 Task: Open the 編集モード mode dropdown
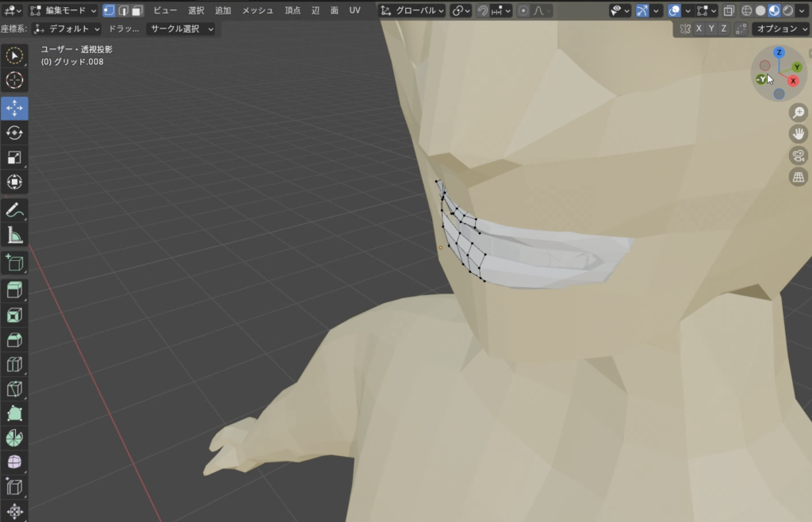(x=63, y=10)
